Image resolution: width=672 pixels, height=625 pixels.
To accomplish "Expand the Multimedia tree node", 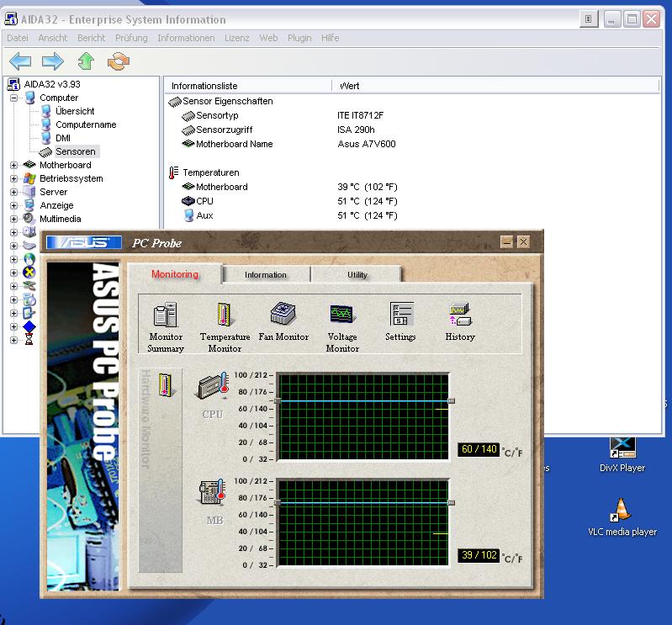I will (x=13, y=219).
